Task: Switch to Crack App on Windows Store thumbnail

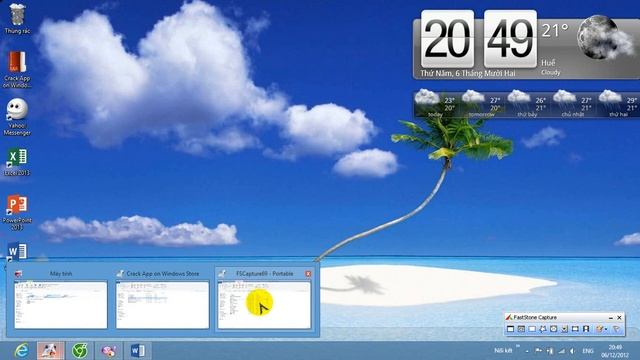Action: pos(162,304)
